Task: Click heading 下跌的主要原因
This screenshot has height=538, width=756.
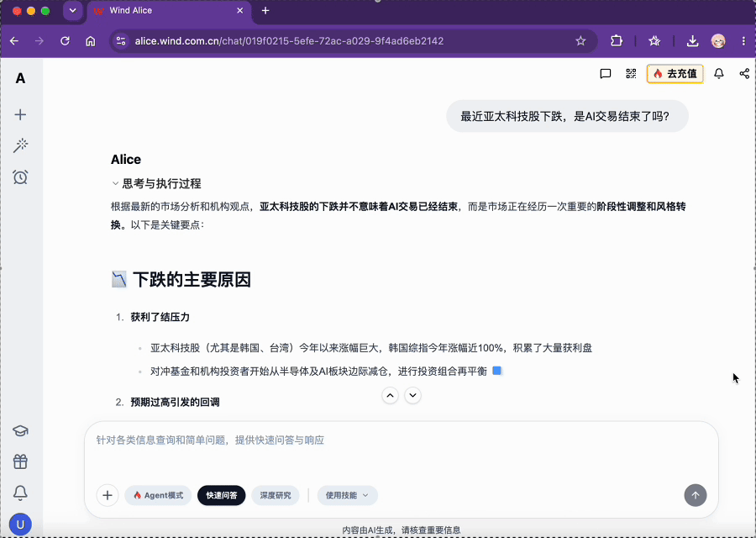Action: pyautogui.click(x=192, y=280)
